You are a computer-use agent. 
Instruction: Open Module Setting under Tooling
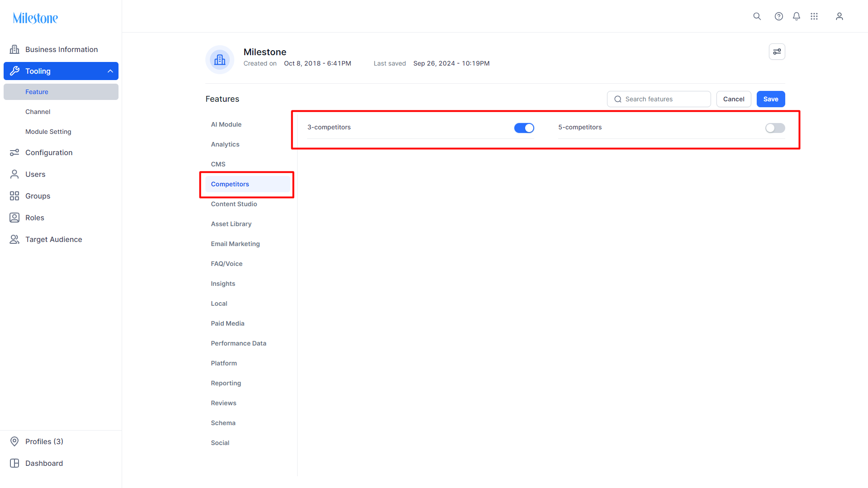coord(61,132)
